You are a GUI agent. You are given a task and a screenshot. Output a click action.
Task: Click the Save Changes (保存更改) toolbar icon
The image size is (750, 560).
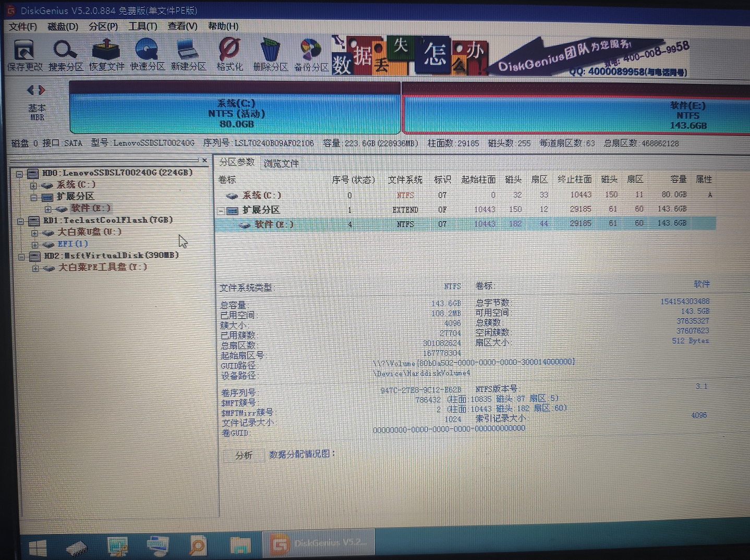point(24,55)
